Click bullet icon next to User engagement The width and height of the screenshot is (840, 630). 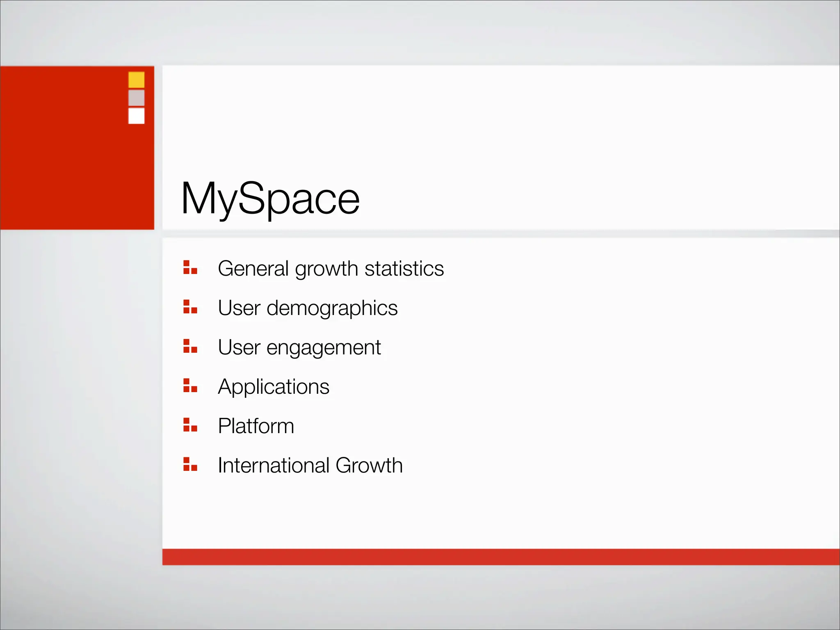[190, 346]
